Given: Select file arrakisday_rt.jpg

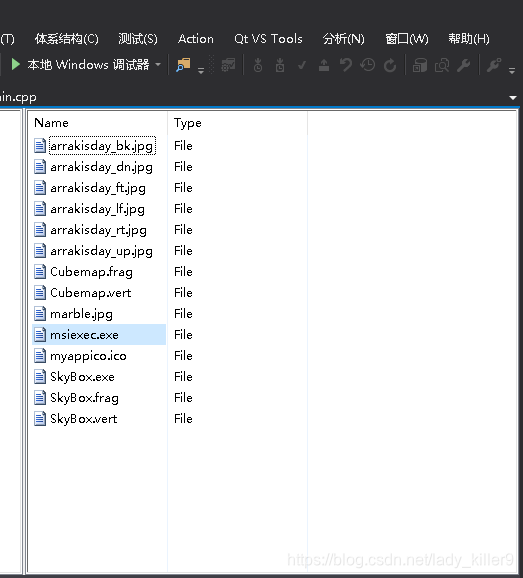Looking at the screenshot, I should coord(98,230).
